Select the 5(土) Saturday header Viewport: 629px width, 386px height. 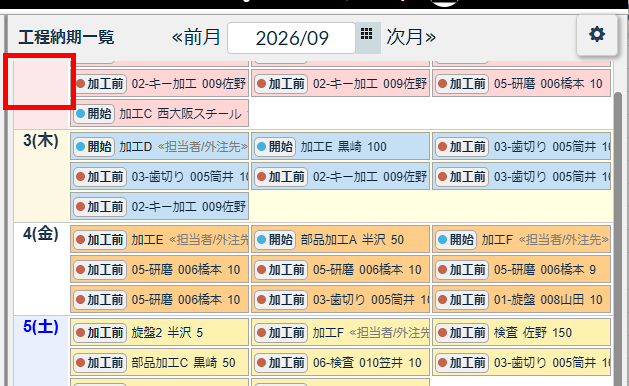41,327
